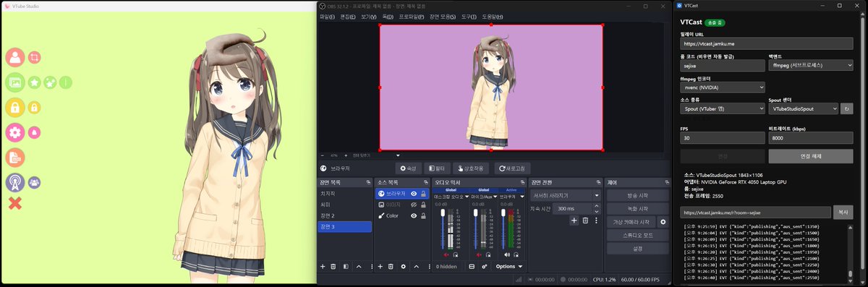The width and height of the screenshot is (868, 287).
Task: Click the 복사 button beside the room URL
Action: (x=843, y=213)
